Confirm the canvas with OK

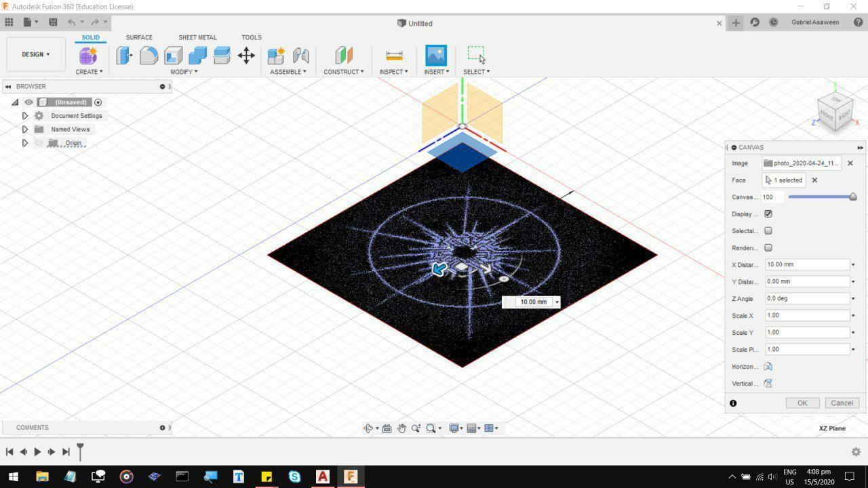(x=802, y=403)
